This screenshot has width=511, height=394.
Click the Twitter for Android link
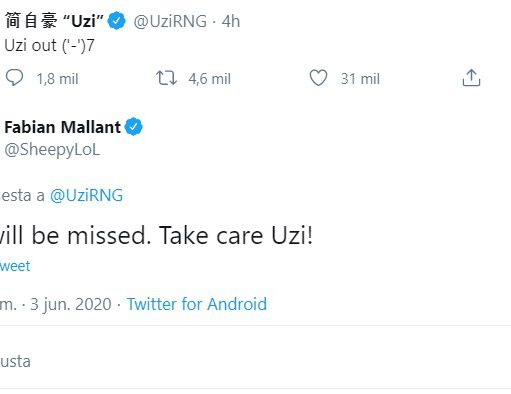[x=197, y=304]
